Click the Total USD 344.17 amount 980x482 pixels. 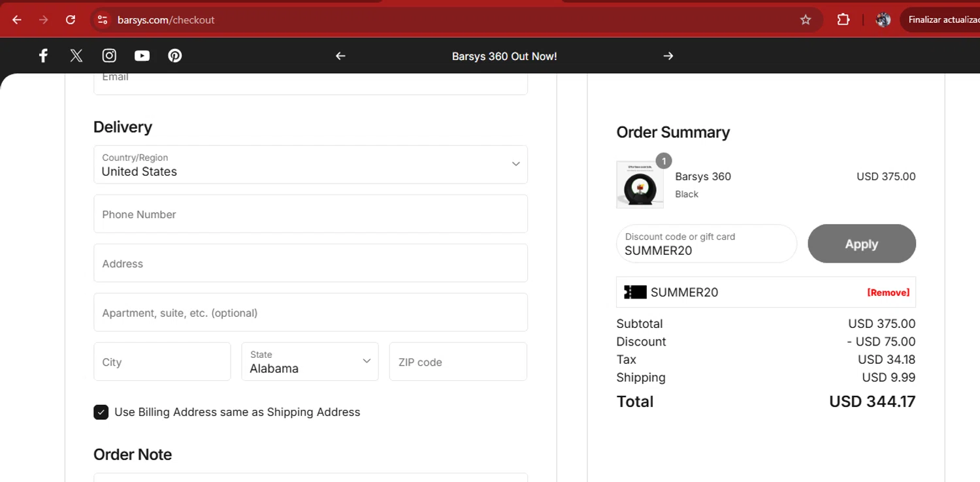click(x=872, y=402)
